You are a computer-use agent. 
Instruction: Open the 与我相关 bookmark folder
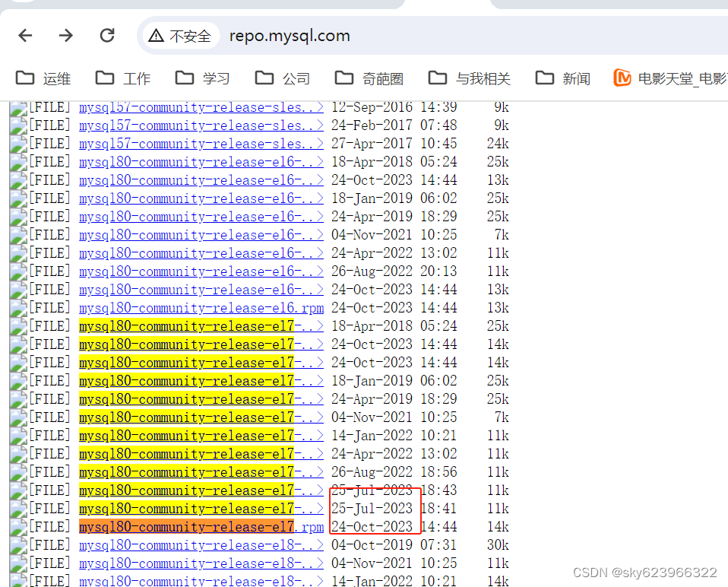point(470,78)
